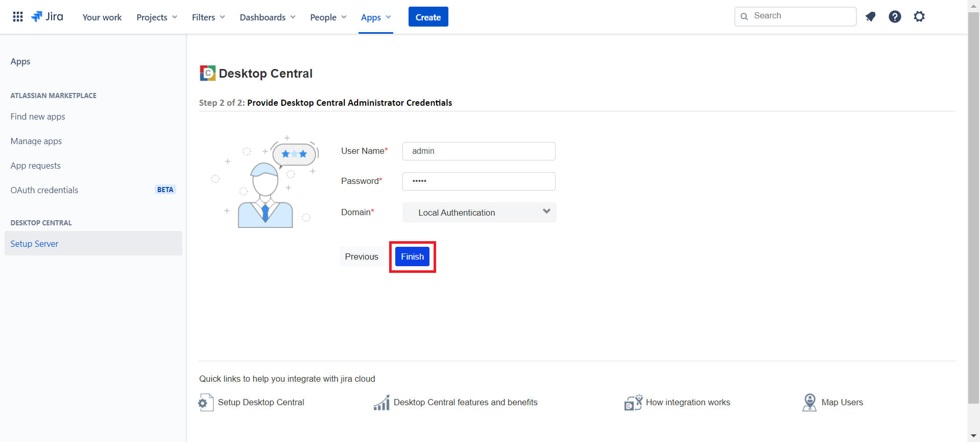Click the search magnifier icon
The image size is (980, 443).
(745, 16)
